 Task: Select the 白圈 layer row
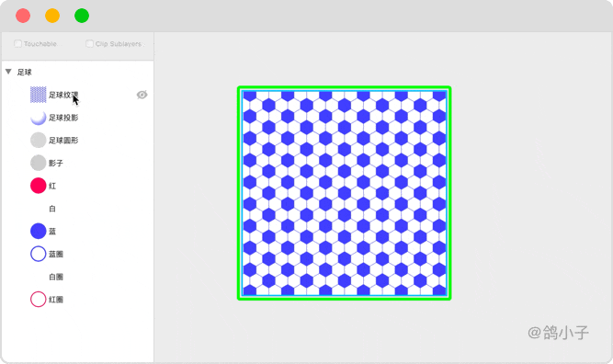[x=78, y=277]
